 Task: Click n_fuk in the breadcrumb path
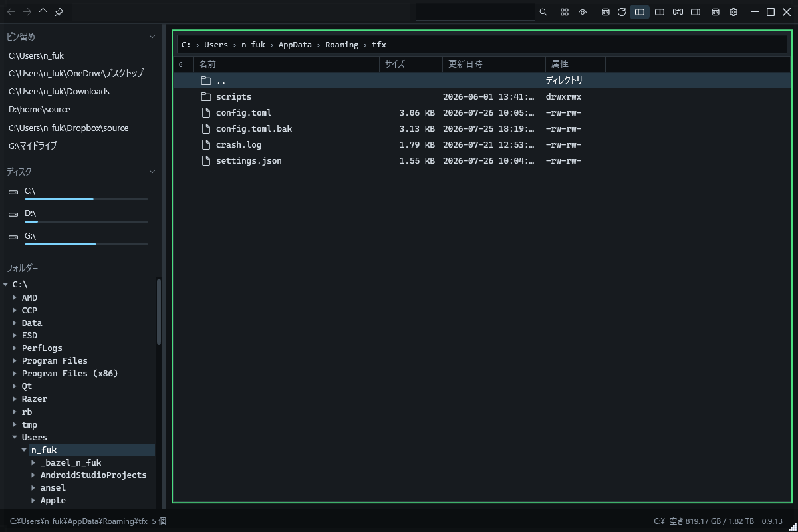[x=253, y=45]
